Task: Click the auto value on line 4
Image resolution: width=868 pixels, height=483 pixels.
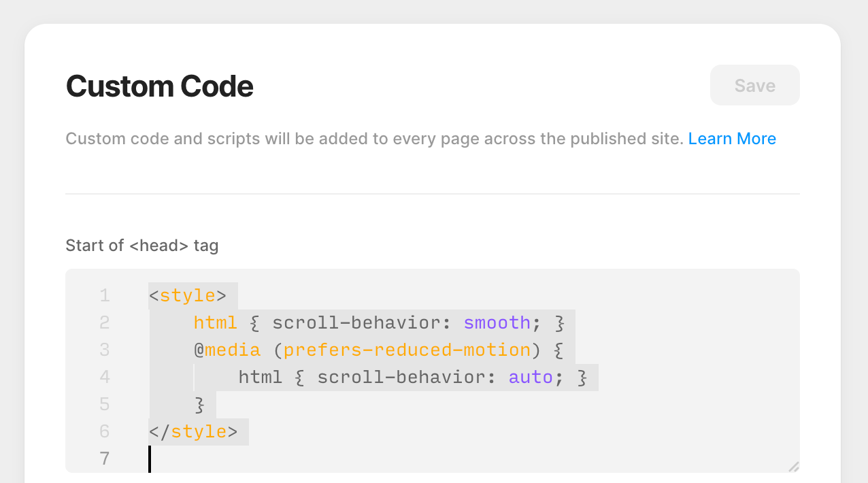Action: (531, 377)
